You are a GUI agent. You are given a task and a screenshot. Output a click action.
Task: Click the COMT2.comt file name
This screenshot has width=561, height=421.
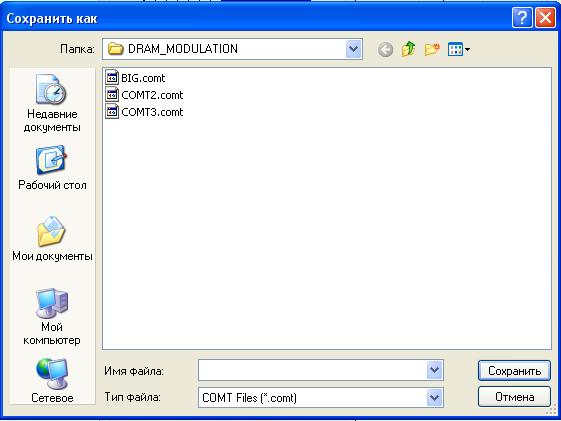pos(152,95)
